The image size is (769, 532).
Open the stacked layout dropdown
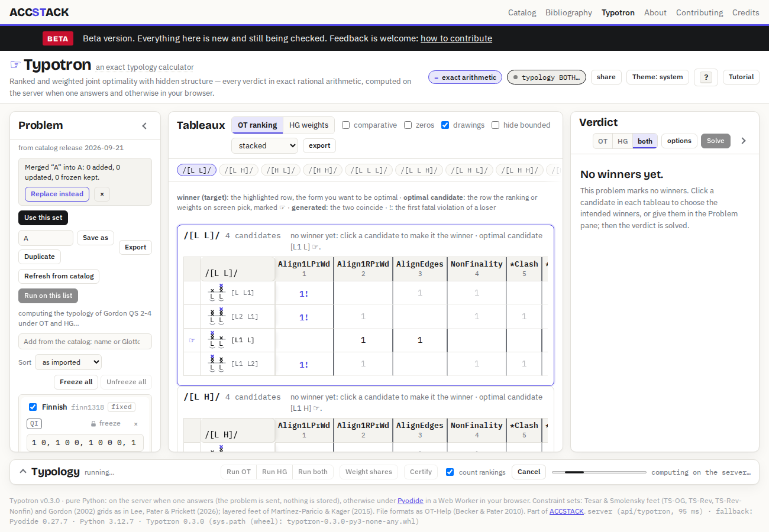click(265, 145)
